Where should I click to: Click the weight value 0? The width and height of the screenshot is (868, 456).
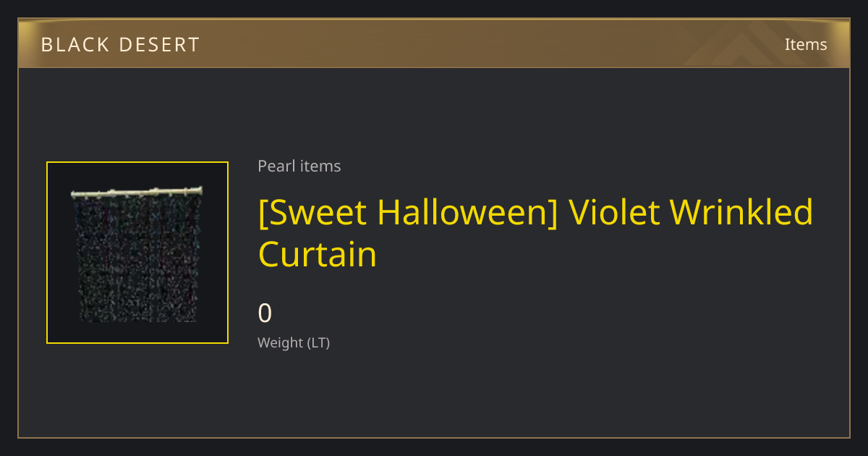coord(265,313)
